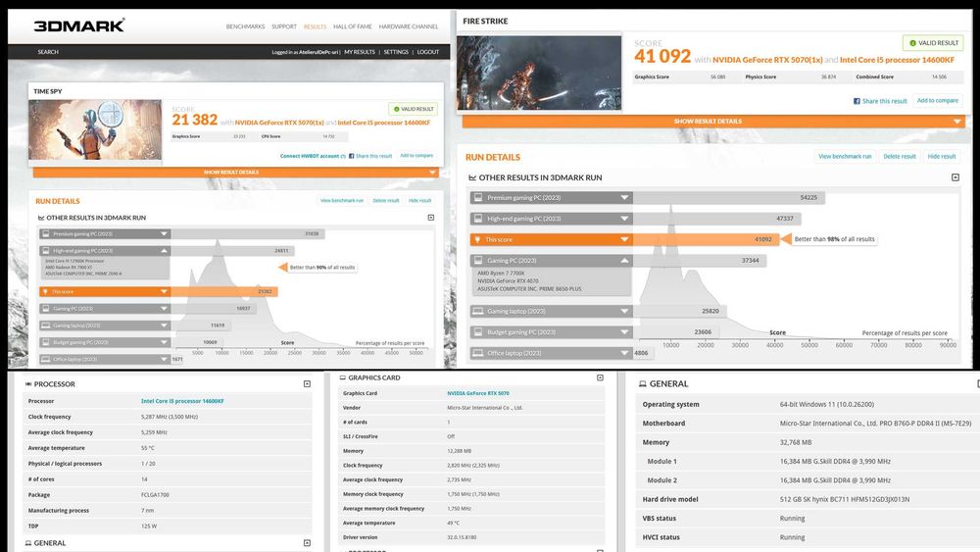Go to Hall of Fame
Image resolution: width=980 pixels, height=552 pixels.
353,26
